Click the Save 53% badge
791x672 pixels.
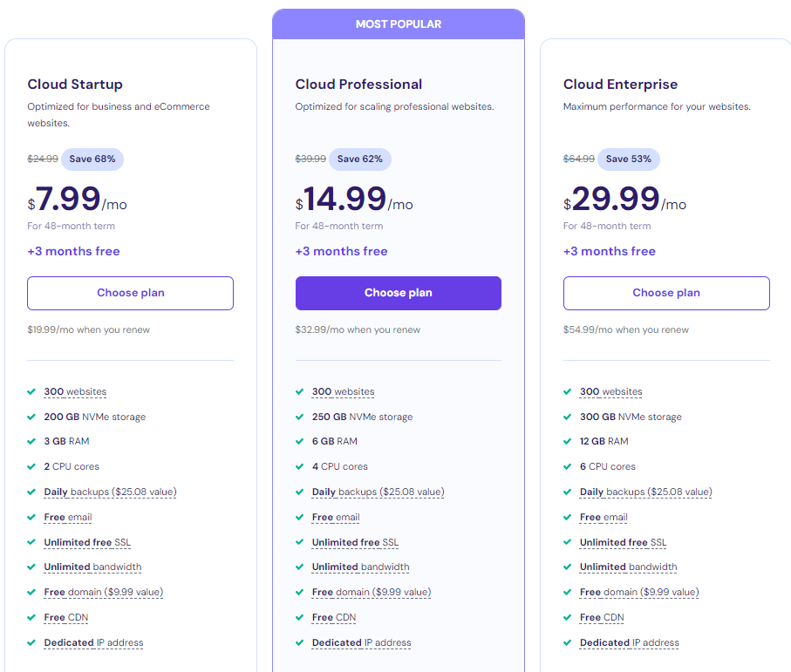tap(629, 159)
